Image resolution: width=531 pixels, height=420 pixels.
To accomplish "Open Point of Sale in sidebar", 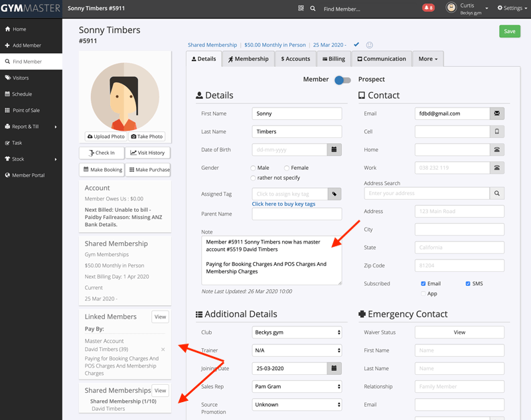I will [26, 110].
